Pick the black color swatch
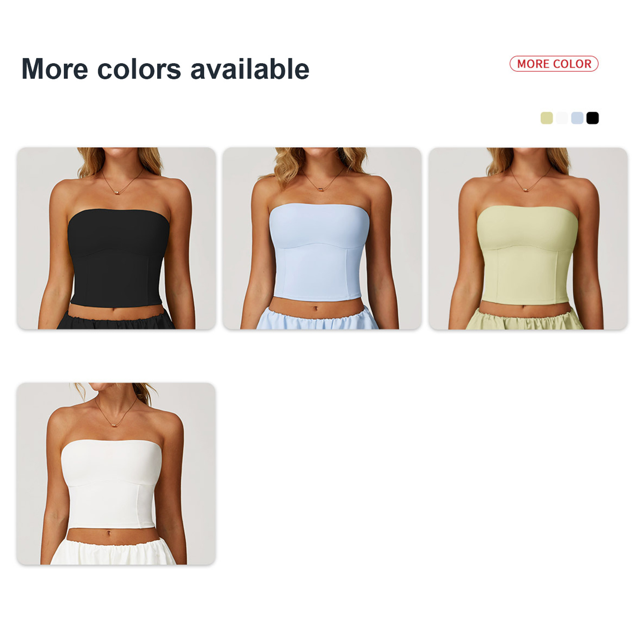The width and height of the screenshot is (644, 644). (592, 118)
